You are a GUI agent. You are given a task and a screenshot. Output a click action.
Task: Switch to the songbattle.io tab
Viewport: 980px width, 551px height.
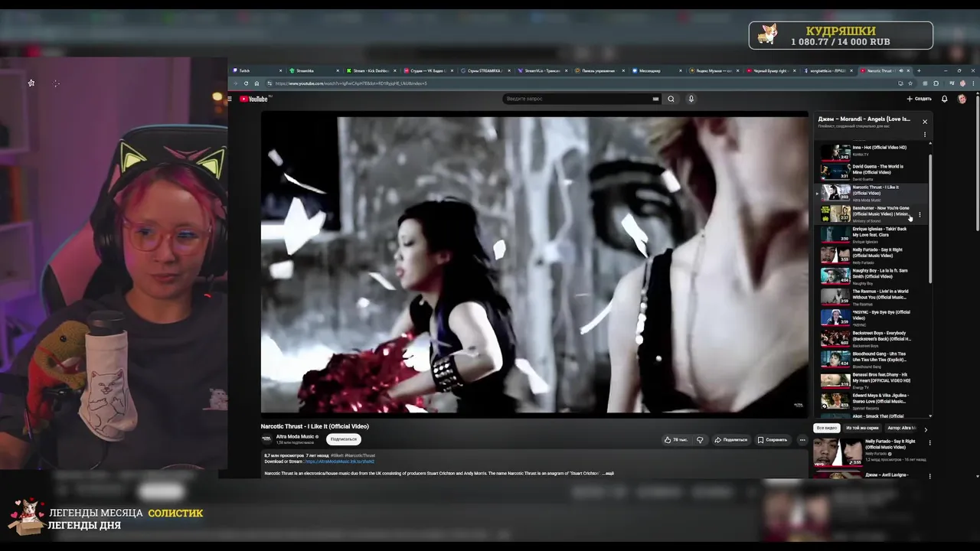[x=828, y=70]
